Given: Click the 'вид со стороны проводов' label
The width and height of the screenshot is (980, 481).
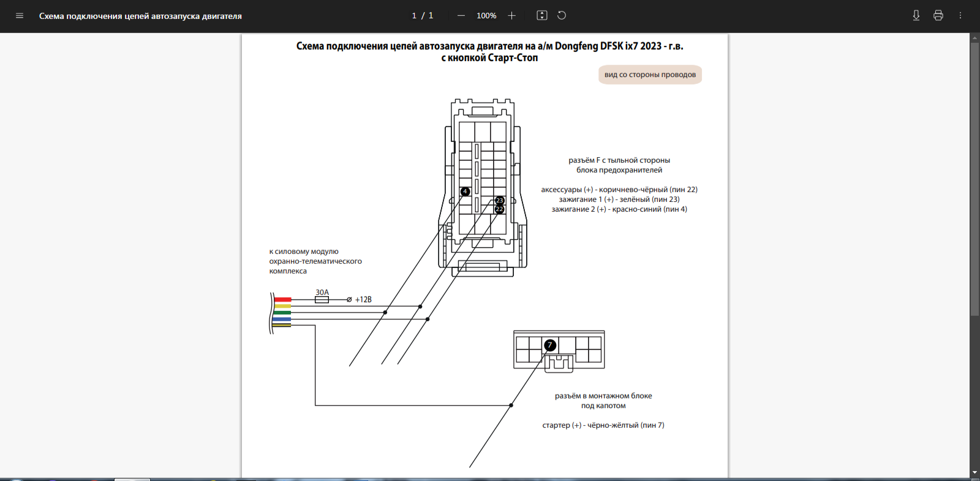Looking at the screenshot, I should tap(650, 75).
